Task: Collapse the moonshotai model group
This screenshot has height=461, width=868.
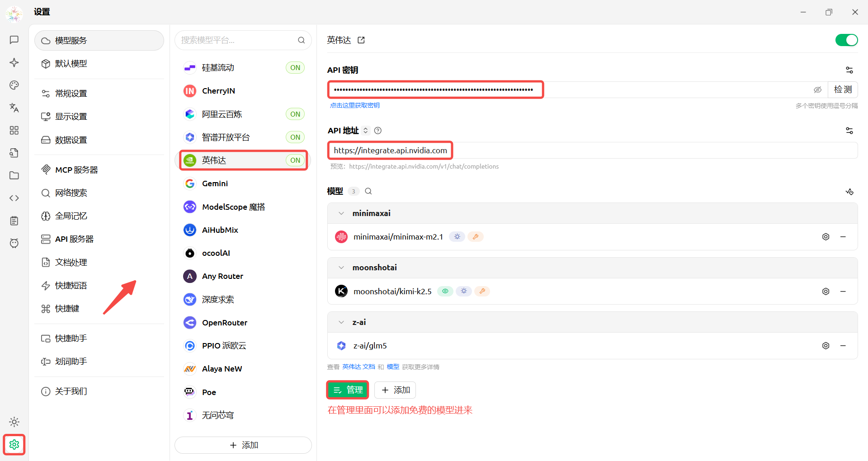Action: (x=341, y=268)
